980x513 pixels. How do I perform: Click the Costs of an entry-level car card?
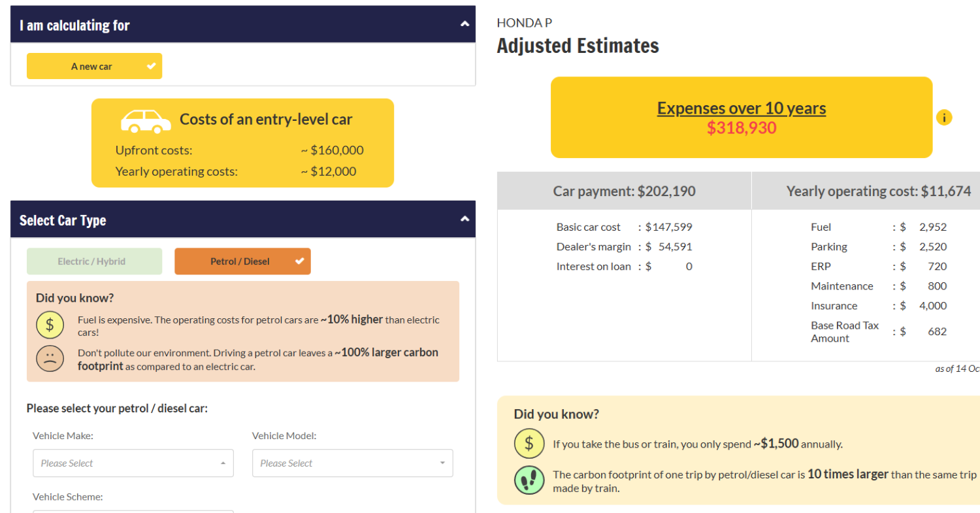pos(242,143)
